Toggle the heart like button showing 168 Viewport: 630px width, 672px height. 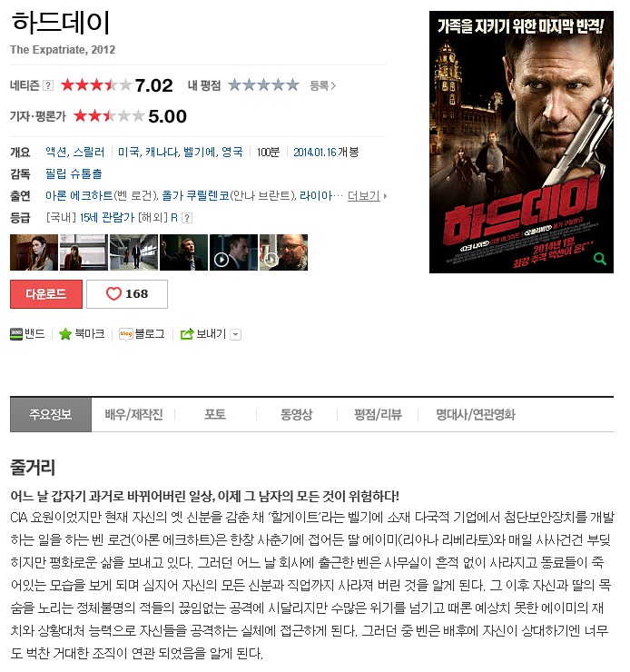coord(127,294)
